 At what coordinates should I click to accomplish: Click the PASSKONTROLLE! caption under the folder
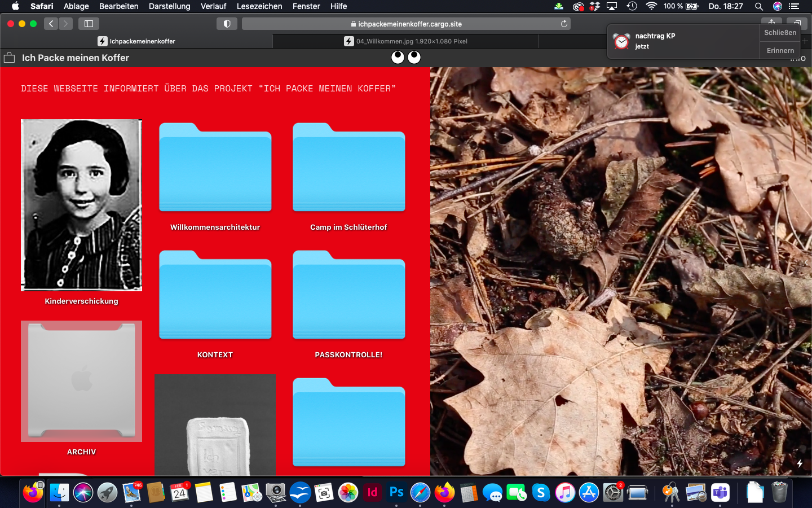click(348, 355)
